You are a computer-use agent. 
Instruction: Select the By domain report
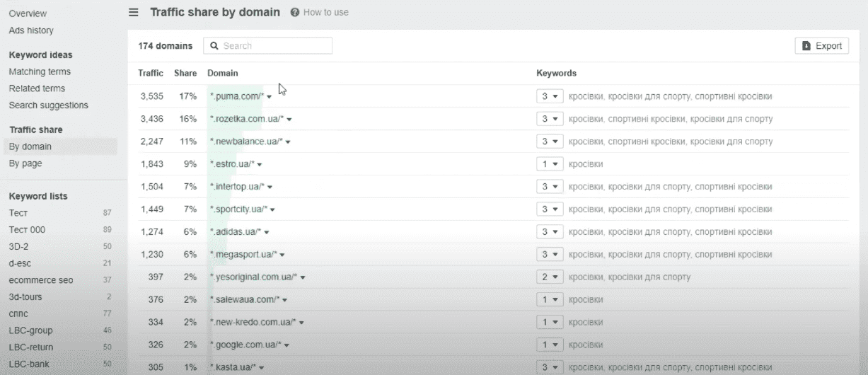click(x=30, y=146)
